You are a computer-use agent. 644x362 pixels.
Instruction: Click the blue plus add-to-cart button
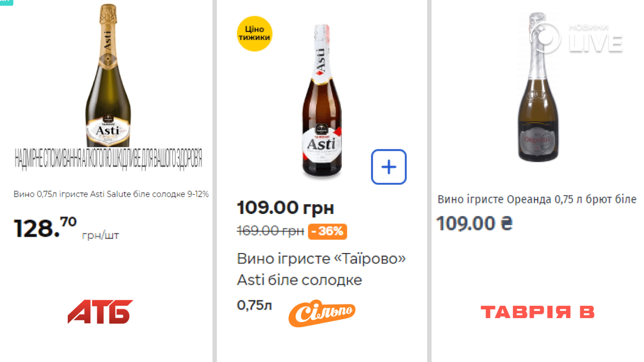tap(388, 167)
